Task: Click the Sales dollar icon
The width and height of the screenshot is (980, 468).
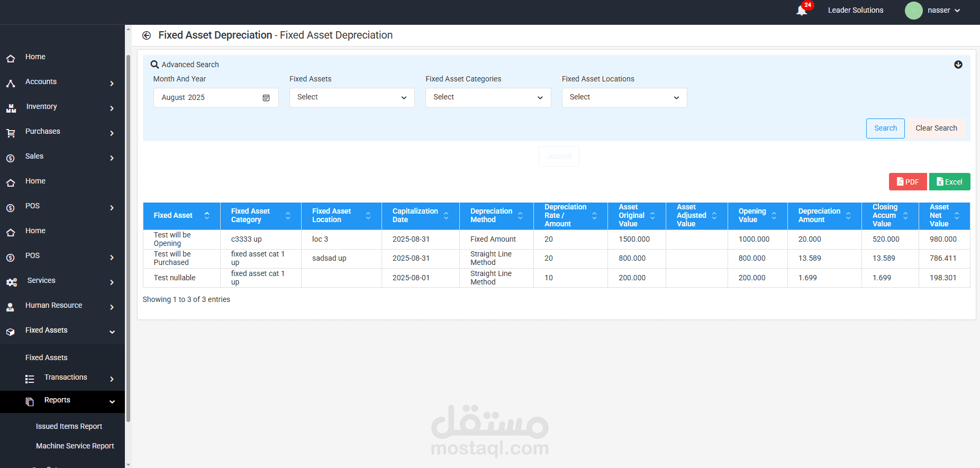Action: [x=11, y=158]
